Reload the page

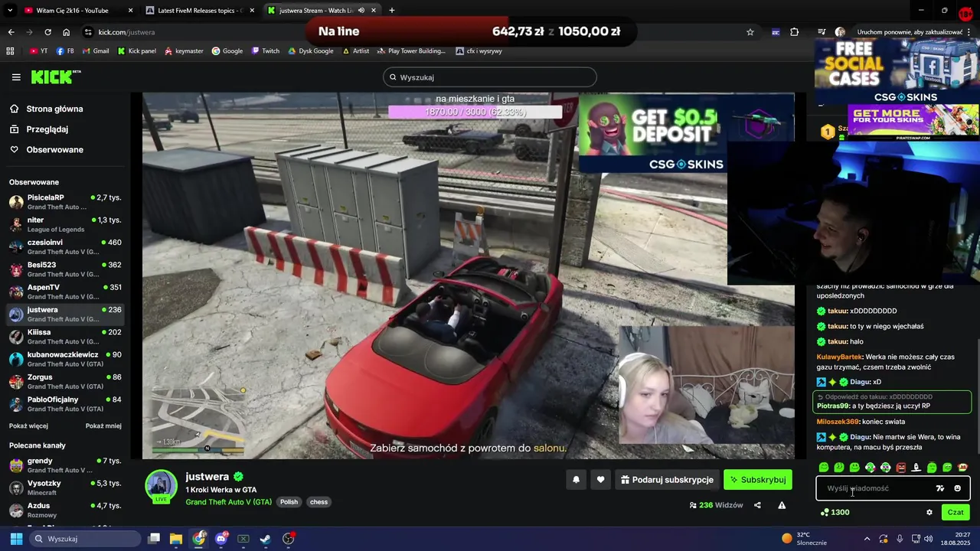pos(47,32)
